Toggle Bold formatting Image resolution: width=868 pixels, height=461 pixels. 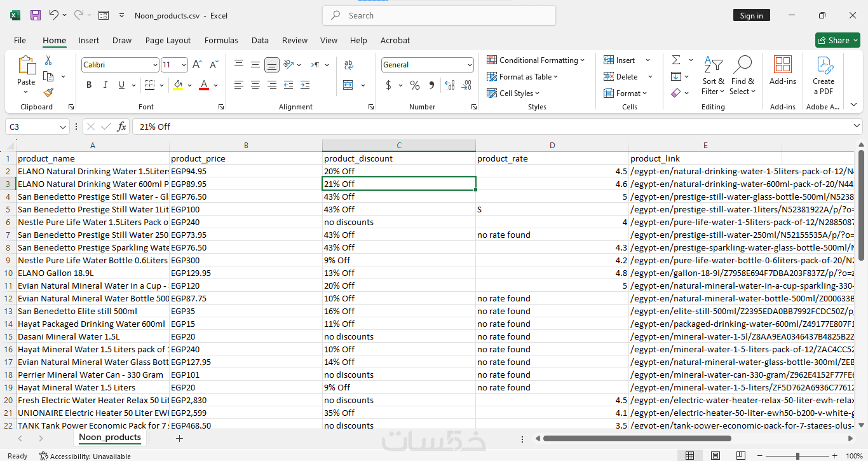[x=89, y=85]
